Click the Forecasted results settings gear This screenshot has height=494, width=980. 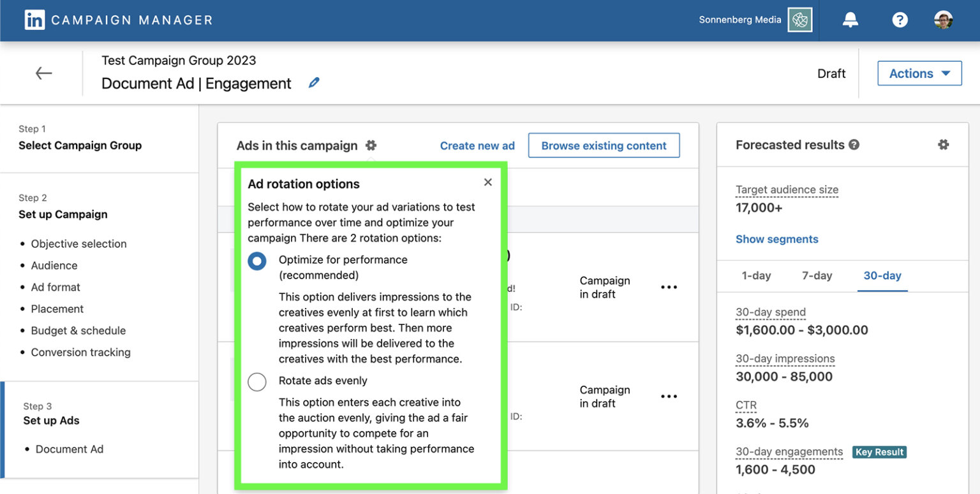(x=943, y=145)
